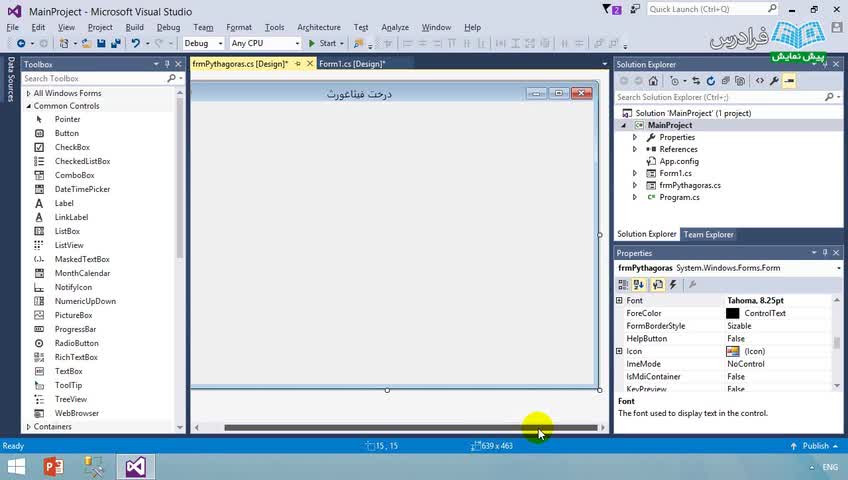Switch to the Form1.cs [Design] tab
848x480 pixels.
(352, 64)
